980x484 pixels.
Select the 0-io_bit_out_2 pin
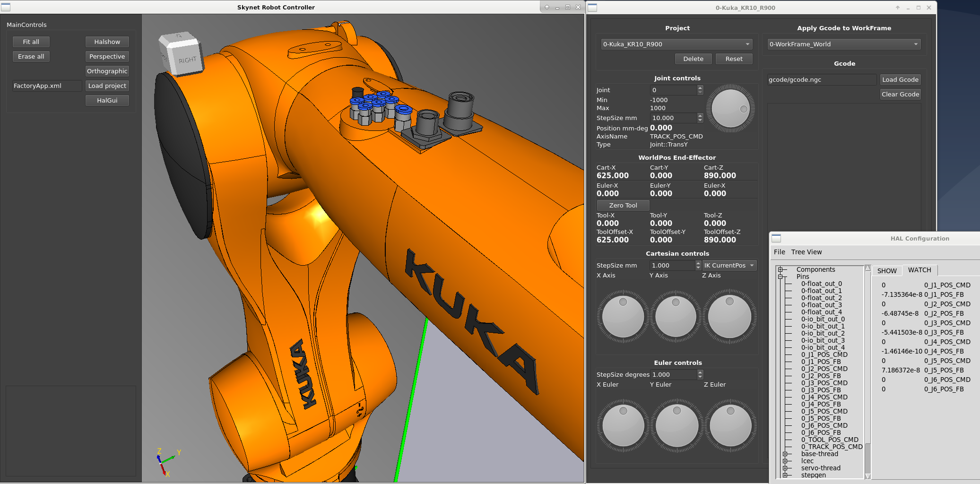coord(823,333)
